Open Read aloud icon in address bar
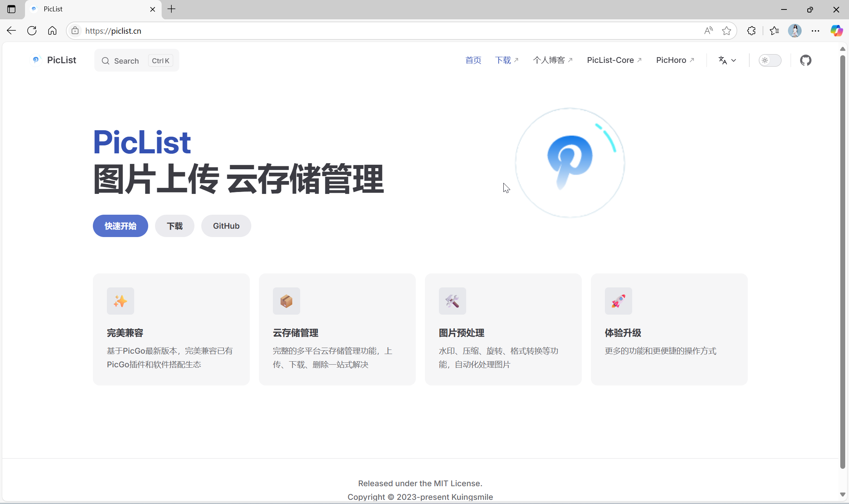 pos(708,31)
